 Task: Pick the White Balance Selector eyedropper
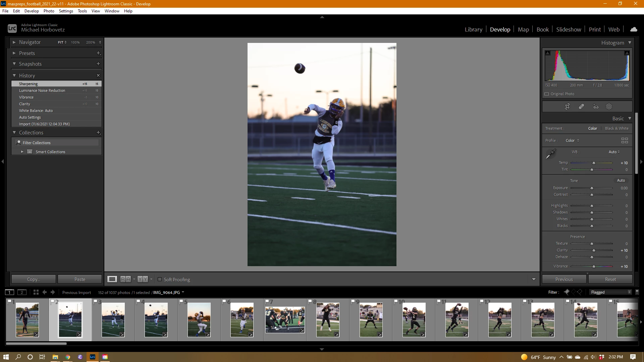click(550, 154)
